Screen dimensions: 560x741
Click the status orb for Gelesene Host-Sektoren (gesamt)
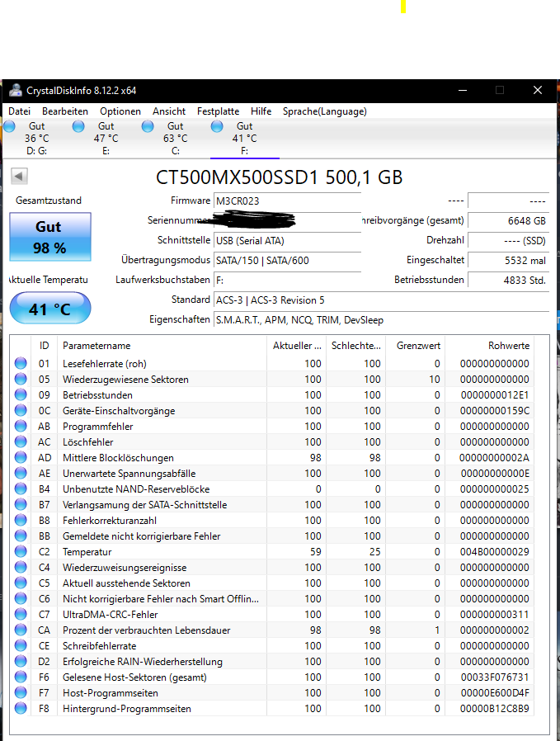pyautogui.click(x=21, y=677)
